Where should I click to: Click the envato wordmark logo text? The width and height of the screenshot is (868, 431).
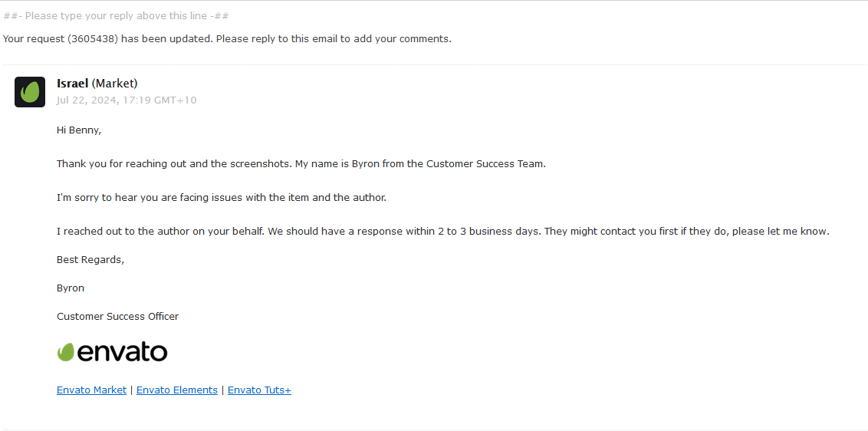coord(123,352)
